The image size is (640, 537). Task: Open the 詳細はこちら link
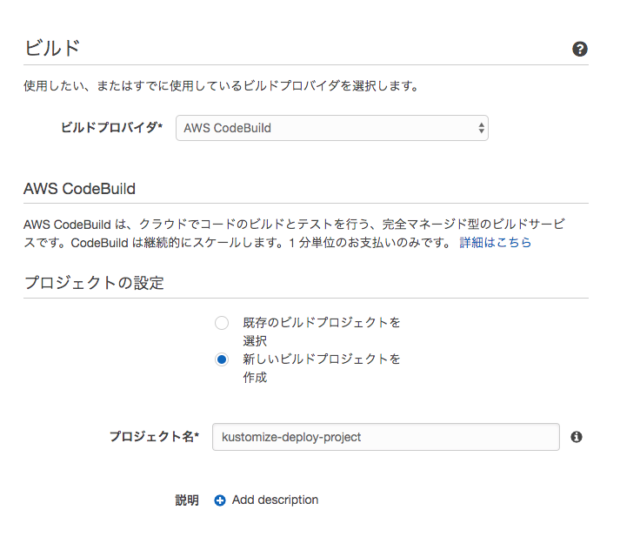[495, 243]
